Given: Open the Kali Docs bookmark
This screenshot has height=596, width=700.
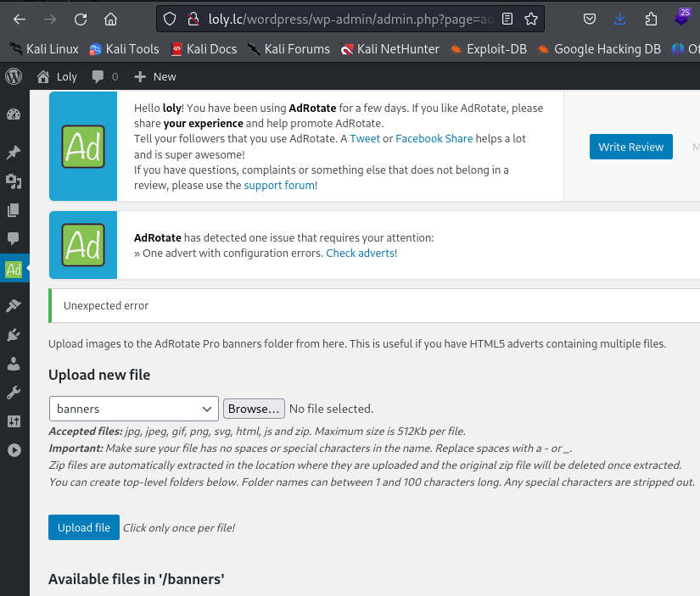Looking at the screenshot, I should pyautogui.click(x=204, y=49).
